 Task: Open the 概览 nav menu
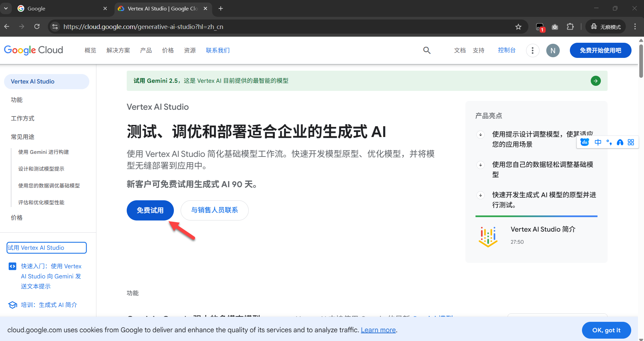point(90,50)
